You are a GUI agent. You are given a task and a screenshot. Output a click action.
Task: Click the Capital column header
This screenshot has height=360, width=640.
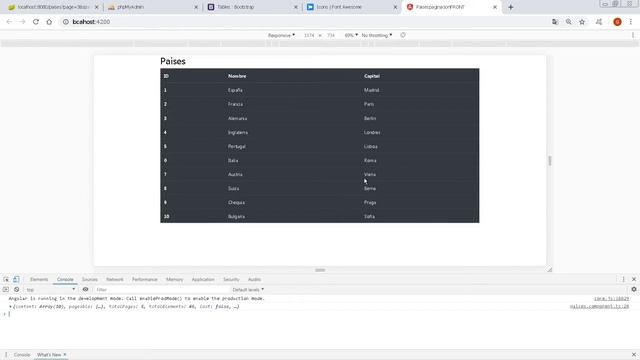tap(372, 76)
